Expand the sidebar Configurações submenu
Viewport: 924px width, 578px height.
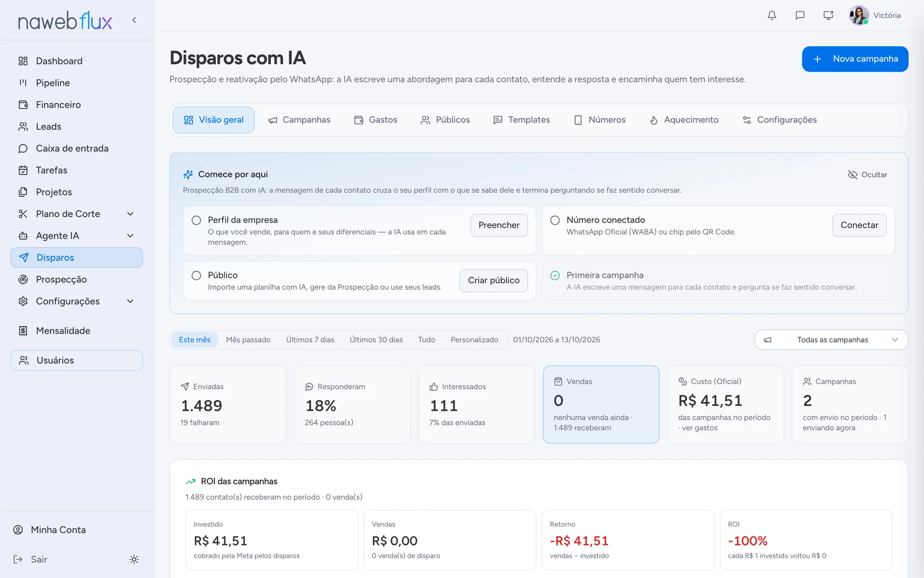[x=130, y=301]
